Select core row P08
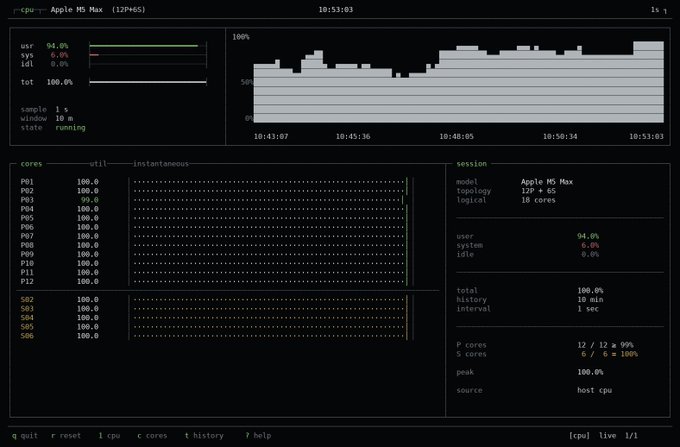The height and width of the screenshot is (447, 680). tap(217, 245)
